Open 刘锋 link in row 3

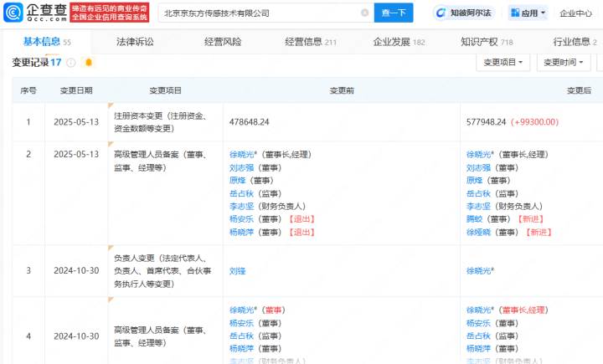click(237, 271)
